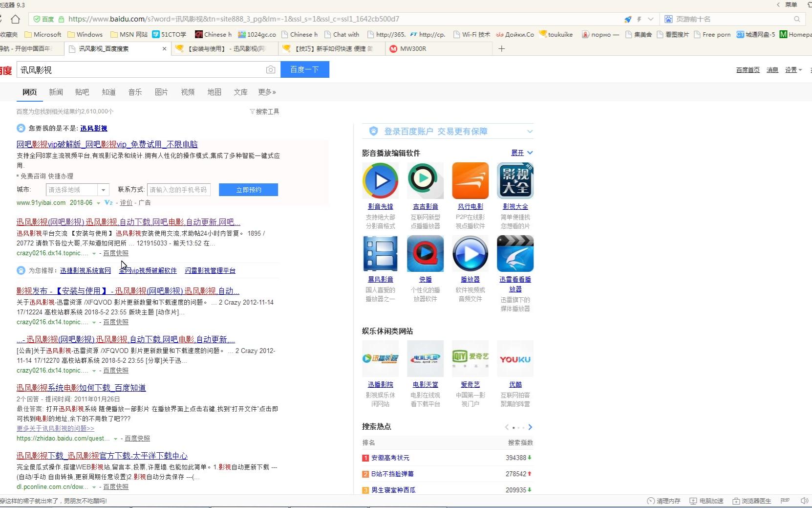
Task: Open the 迅雷看看播放器 icon
Action: tap(515, 253)
